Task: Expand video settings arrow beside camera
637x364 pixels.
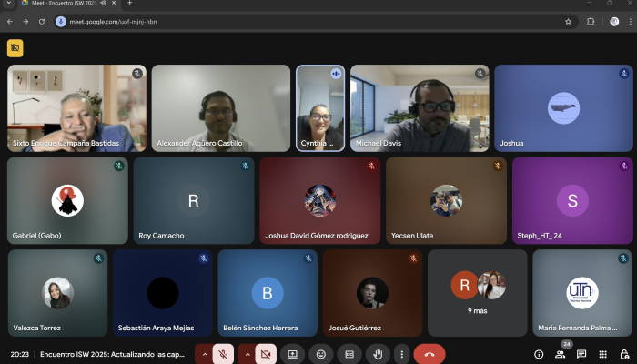Action: click(x=247, y=353)
